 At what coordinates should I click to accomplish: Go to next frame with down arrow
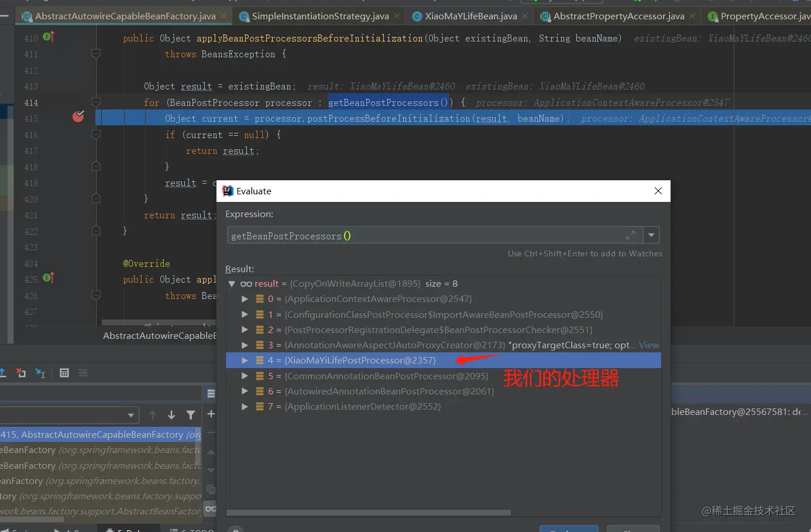[x=171, y=415]
